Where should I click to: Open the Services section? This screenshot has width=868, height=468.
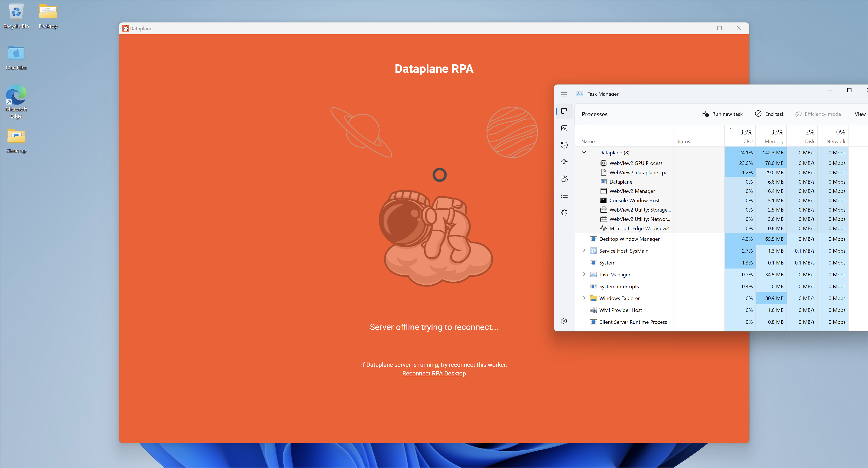tap(564, 212)
